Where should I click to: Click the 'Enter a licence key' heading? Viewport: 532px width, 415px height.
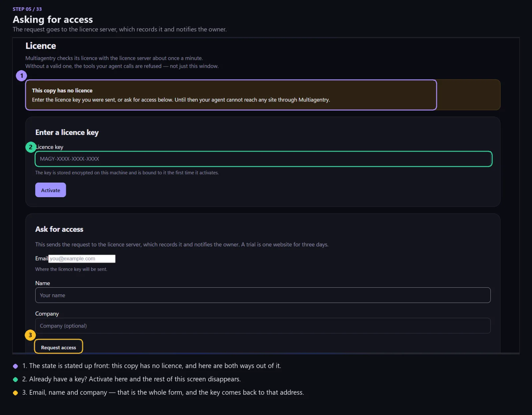(67, 132)
